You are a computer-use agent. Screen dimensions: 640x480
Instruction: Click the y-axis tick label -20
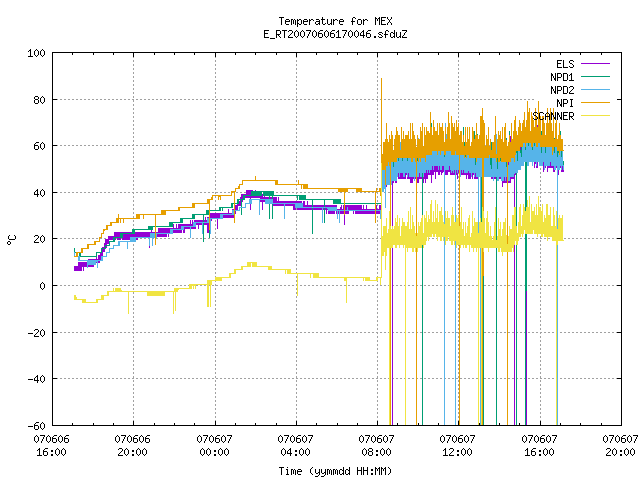point(36,333)
